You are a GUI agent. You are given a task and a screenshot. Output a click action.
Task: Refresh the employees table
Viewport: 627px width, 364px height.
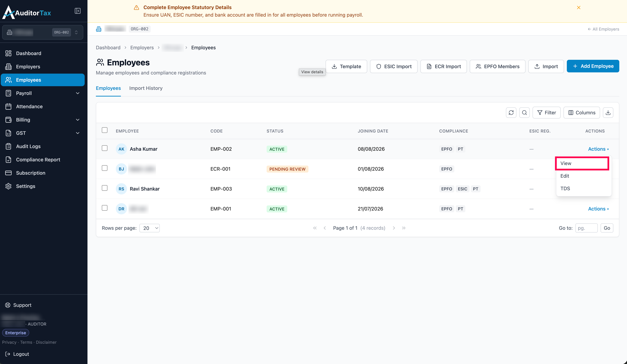click(511, 113)
